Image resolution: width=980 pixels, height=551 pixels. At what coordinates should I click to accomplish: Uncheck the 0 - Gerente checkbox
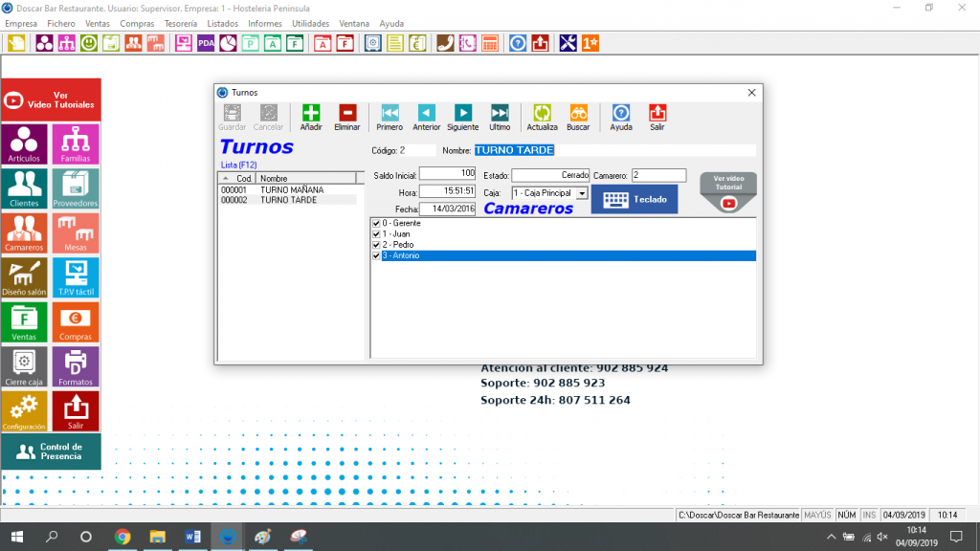(x=376, y=223)
